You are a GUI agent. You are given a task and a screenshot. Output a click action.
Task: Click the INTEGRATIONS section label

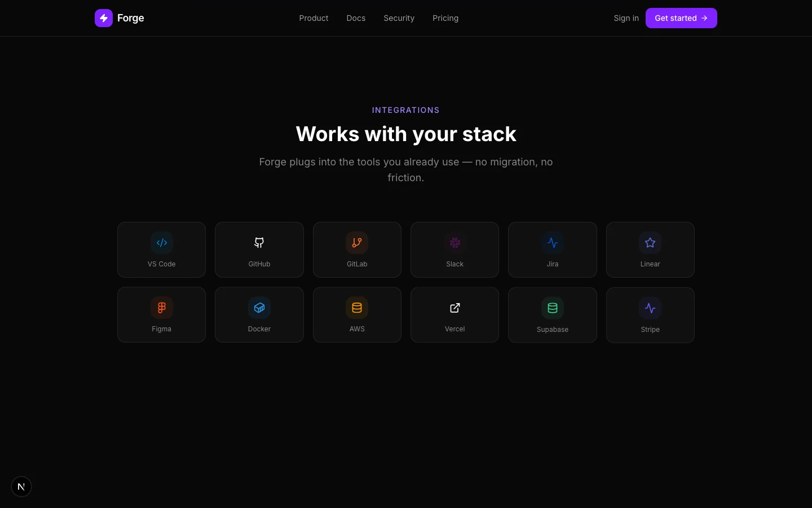[406, 110]
